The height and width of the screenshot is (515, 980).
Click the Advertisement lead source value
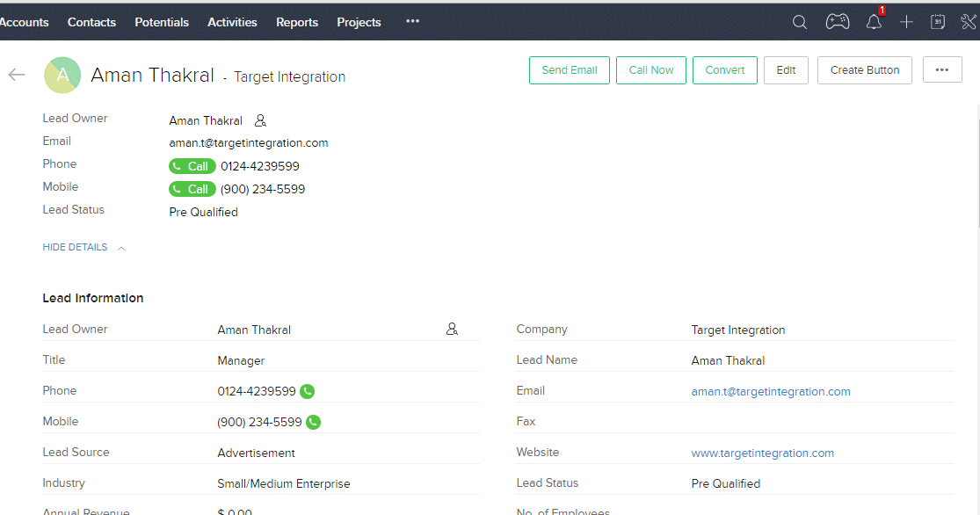(x=257, y=453)
